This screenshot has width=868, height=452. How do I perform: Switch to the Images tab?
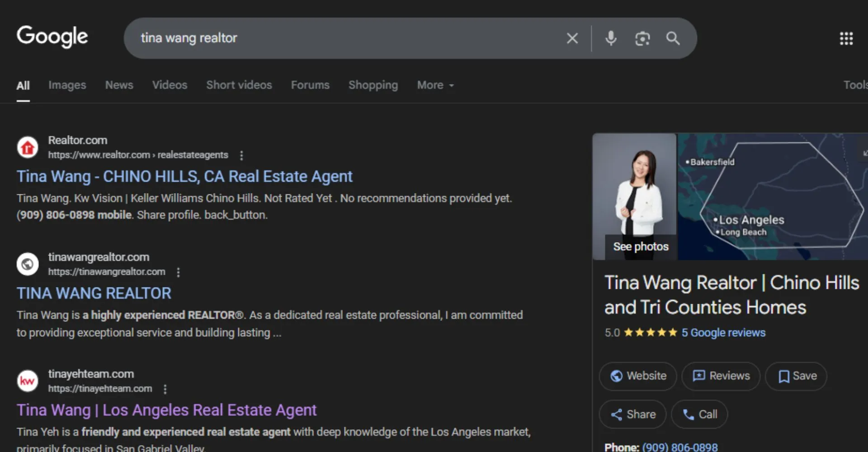click(x=67, y=85)
